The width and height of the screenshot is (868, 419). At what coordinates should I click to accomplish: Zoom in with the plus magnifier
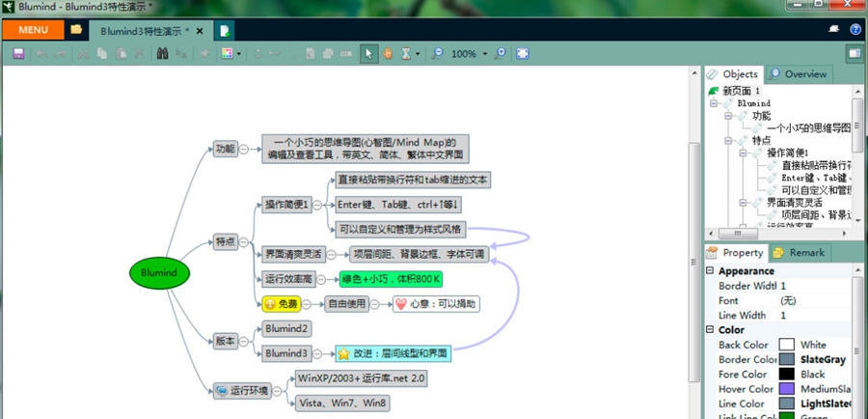500,53
